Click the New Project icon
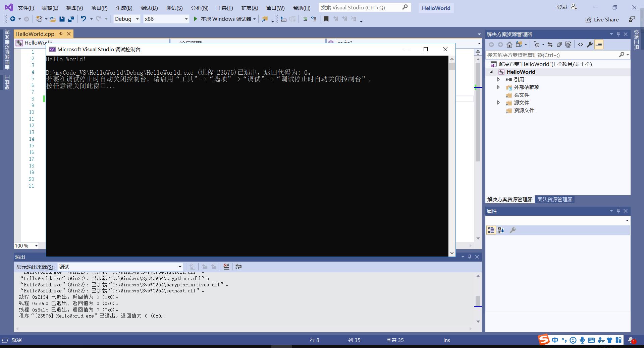The width and height of the screenshot is (644, 348). (x=39, y=19)
